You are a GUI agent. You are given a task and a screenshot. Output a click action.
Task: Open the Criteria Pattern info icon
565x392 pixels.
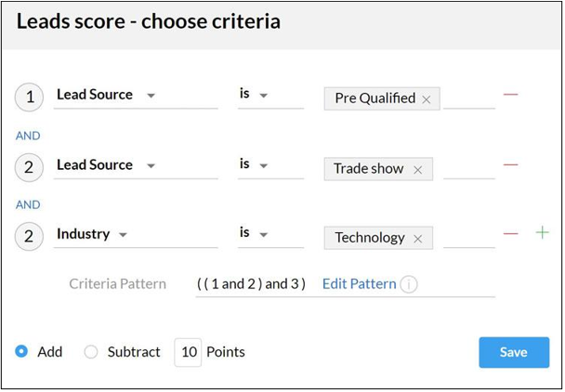tap(409, 284)
